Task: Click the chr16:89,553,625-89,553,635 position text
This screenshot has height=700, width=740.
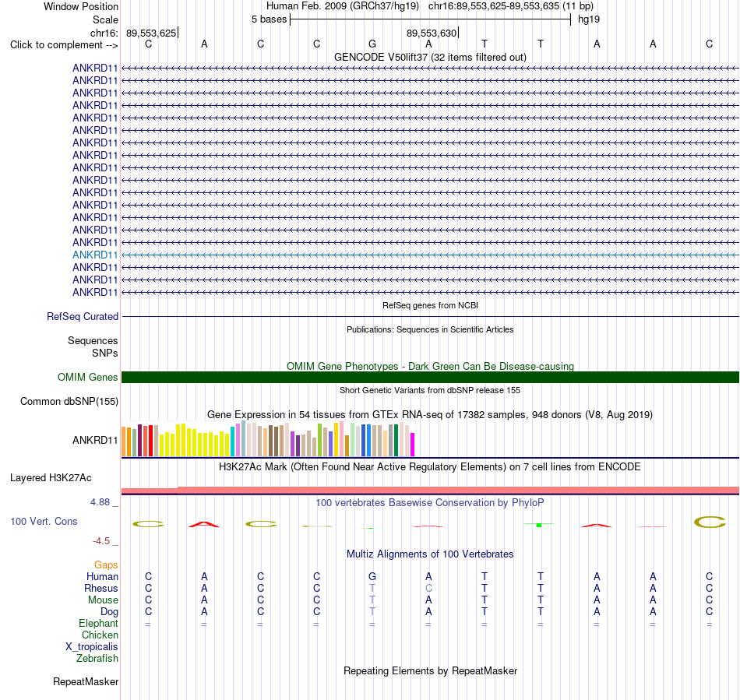Action: pyautogui.click(x=494, y=6)
